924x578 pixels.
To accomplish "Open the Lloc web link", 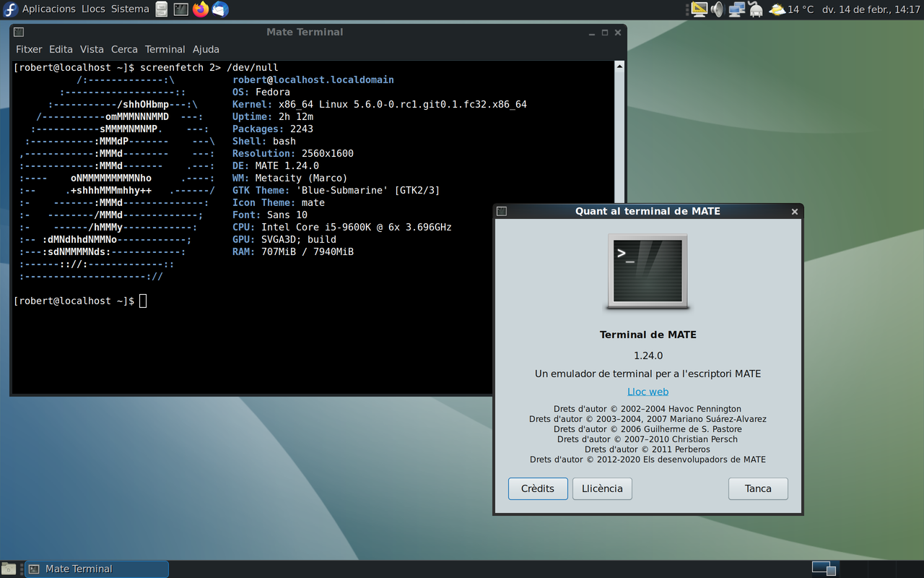I will [648, 392].
